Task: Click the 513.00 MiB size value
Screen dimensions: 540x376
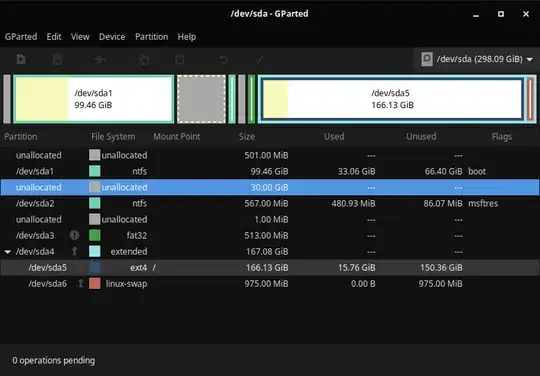Action: tap(266, 236)
